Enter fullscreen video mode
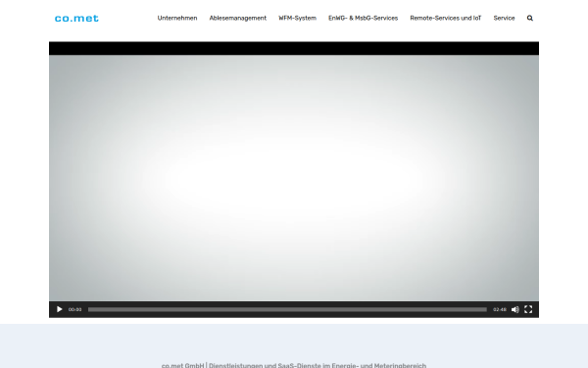Screen dimensions: 588x368 pyautogui.click(x=528, y=309)
